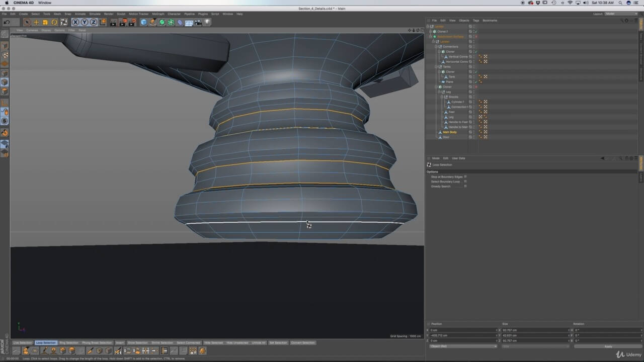Click the Light bulb icon
This screenshot has width=644, height=362.
coord(207,22)
